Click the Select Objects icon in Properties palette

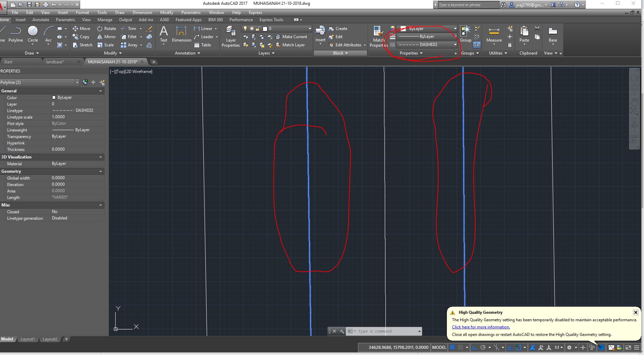coord(93,82)
